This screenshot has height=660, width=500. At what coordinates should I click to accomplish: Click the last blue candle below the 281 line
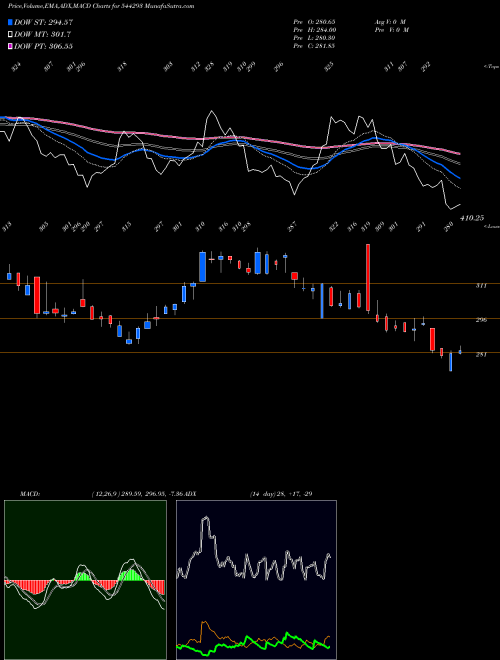pos(450,361)
